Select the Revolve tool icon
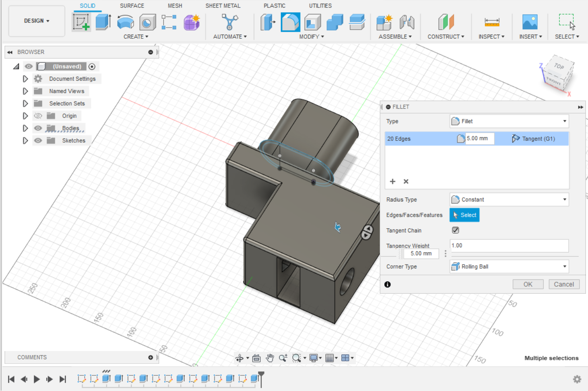This screenshot has height=391, width=588. tap(125, 22)
